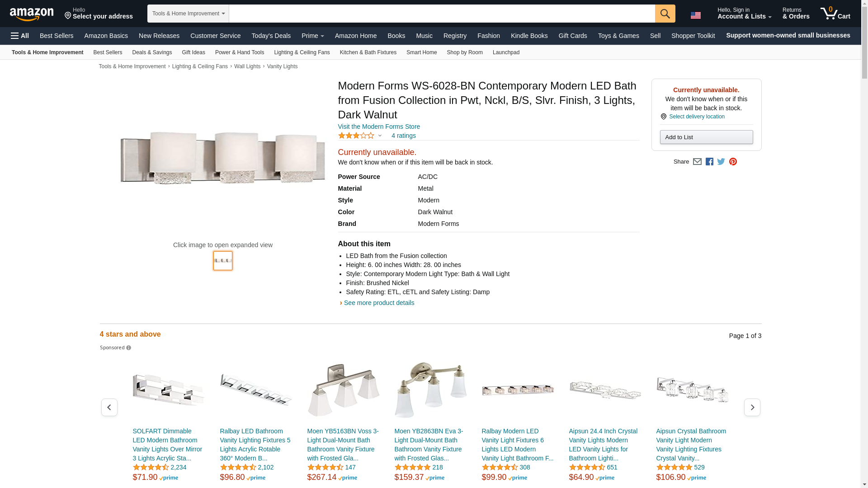Share on Pinterest icon

[x=733, y=162]
